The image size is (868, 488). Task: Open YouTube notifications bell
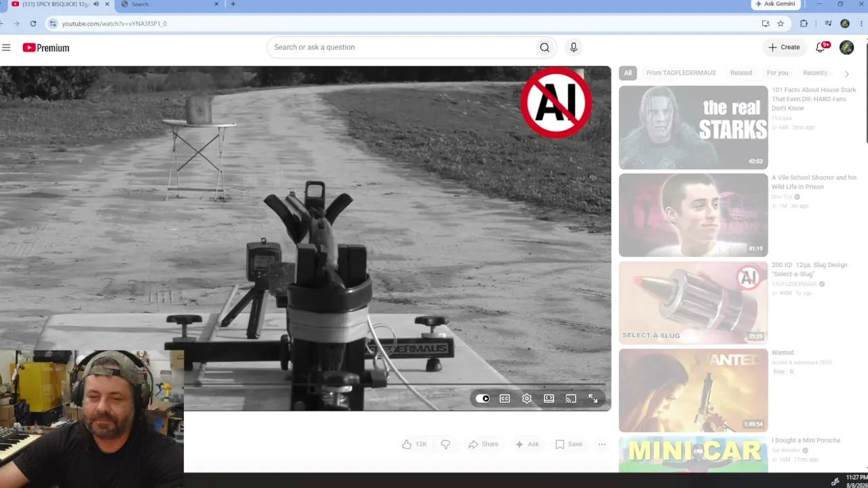click(x=821, y=47)
